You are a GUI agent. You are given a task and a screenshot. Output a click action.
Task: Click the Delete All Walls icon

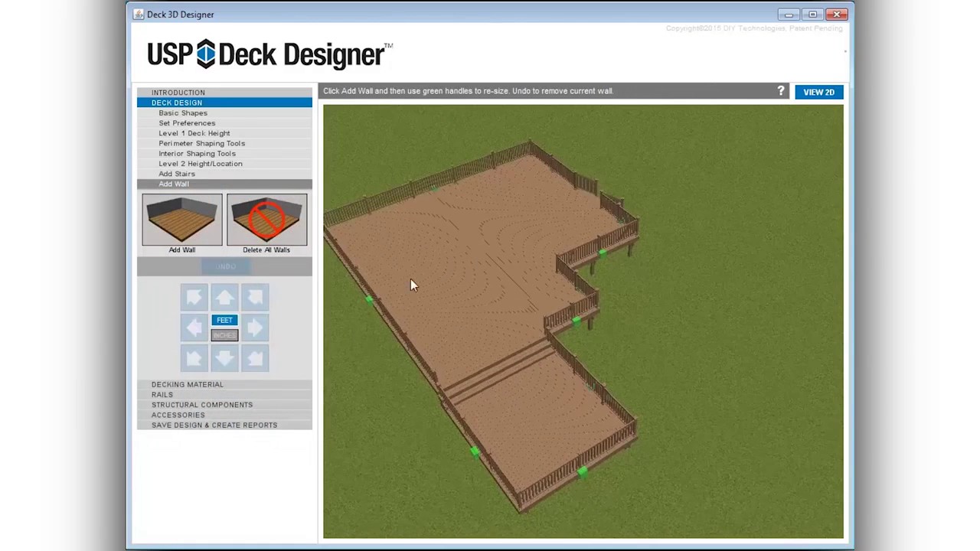pyautogui.click(x=266, y=220)
